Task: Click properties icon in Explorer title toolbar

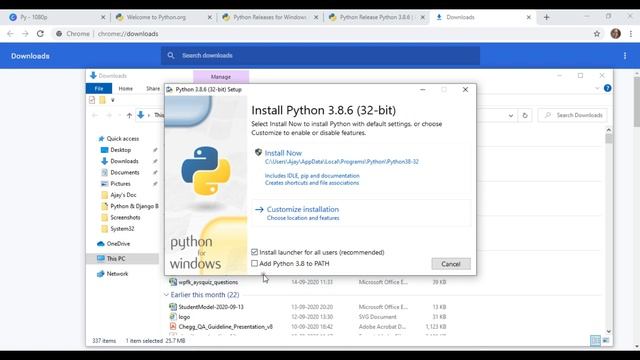Action: (x=92, y=100)
